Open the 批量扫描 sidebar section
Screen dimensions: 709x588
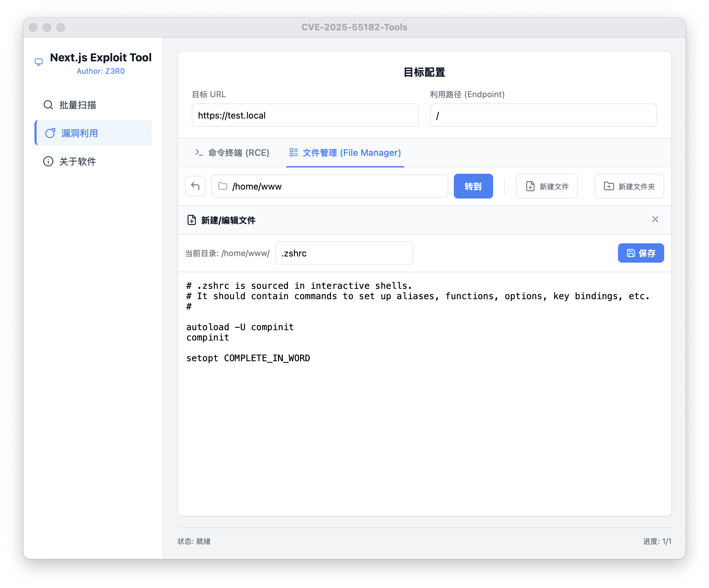93,105
